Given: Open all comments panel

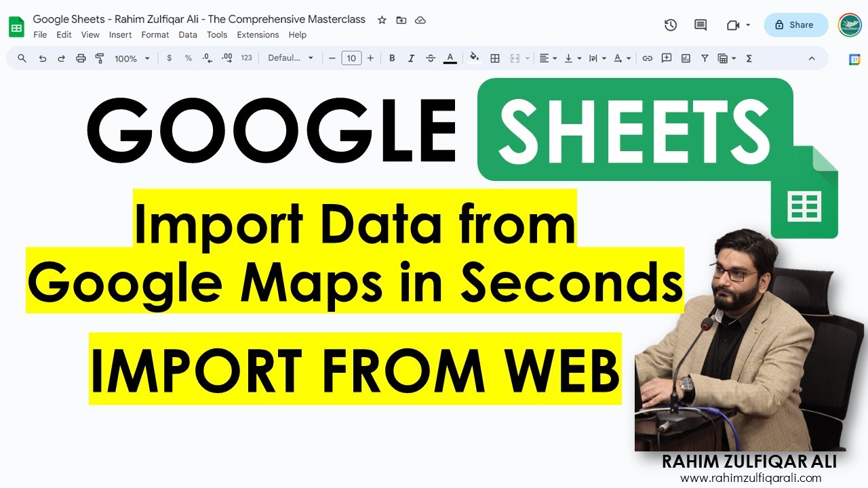Looking at the screenshot, I should tap(701, 25).
